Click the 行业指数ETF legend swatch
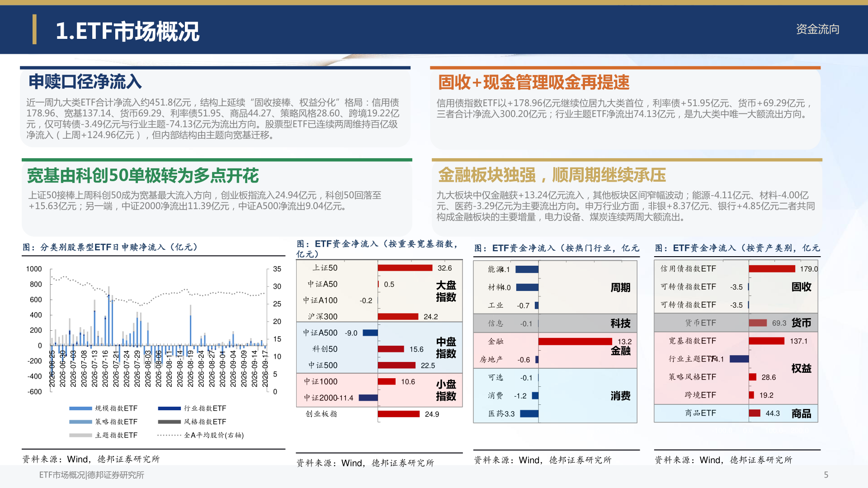The height and width of the screenshot is (488, 868). [x=170, y=408]
